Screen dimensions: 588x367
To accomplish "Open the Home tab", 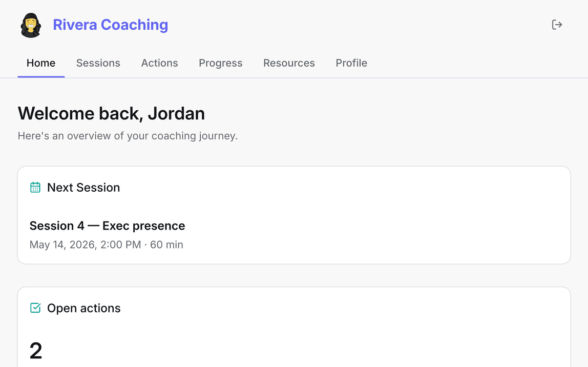I will [41, 63].
